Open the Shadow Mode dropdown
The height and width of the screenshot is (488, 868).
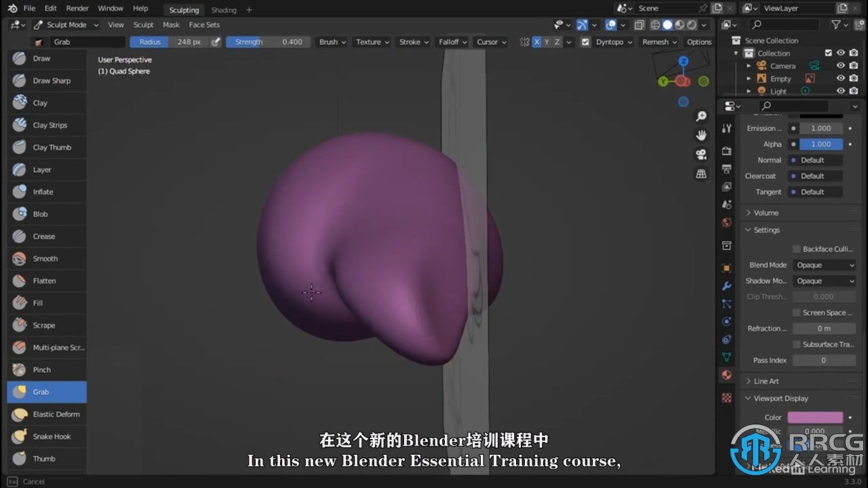pyautogui.click(x=825, y=281)
